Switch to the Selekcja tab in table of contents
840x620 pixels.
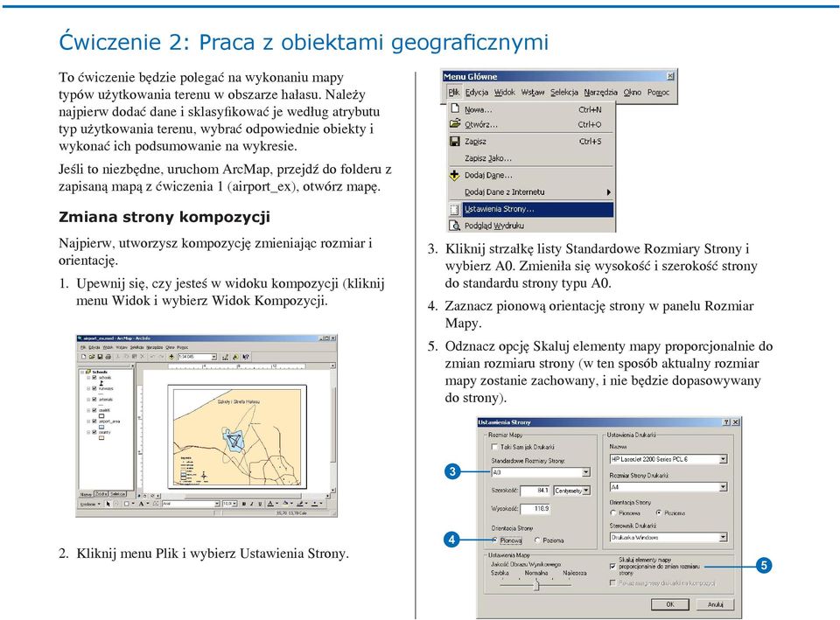pyautogui.click(x=118, y=494)
